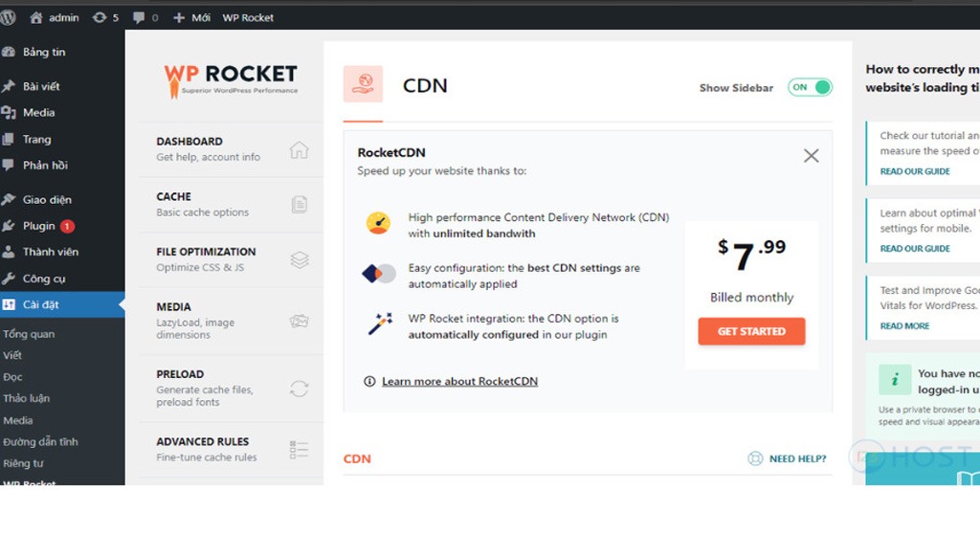The width and height of the screenshot is (980, 535).
Task: Open ADVANCED RULES tab
Action: click(x=232, y=450)
